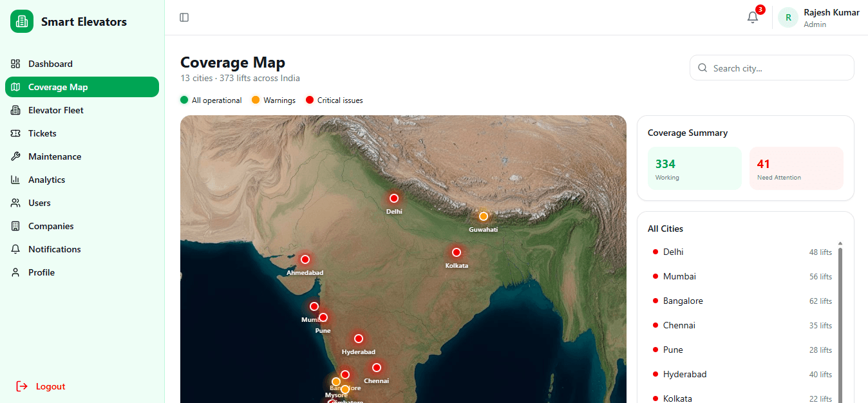Viewport: 868px width, 403px height.
Task: Select the Pune marker on map
Action: [323, 317]
